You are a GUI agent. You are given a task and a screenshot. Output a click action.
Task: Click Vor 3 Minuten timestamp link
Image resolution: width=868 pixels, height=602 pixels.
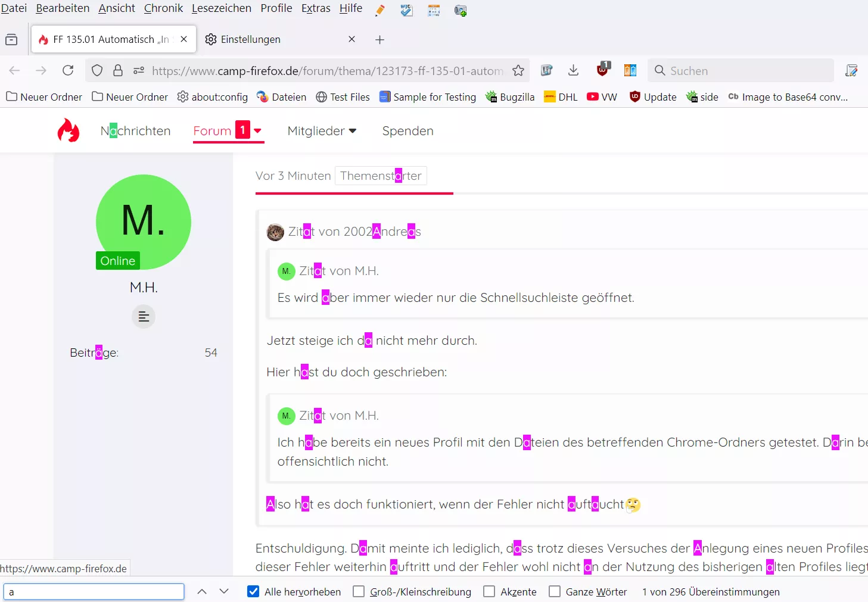coord(293,176)
